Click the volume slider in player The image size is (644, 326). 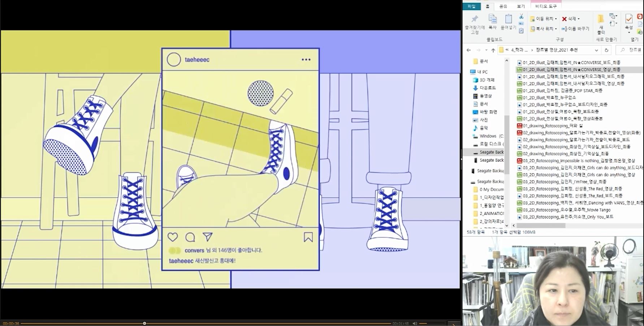point(432,323)
